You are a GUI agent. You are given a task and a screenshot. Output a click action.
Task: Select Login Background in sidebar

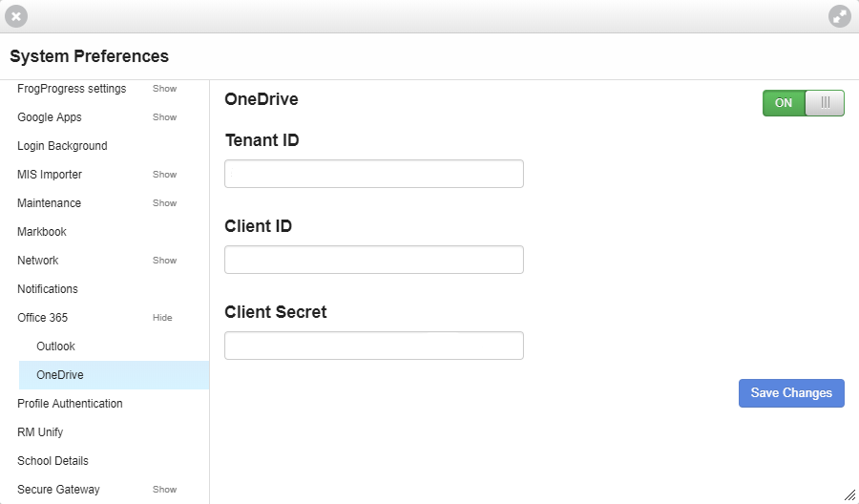point(62,146)
